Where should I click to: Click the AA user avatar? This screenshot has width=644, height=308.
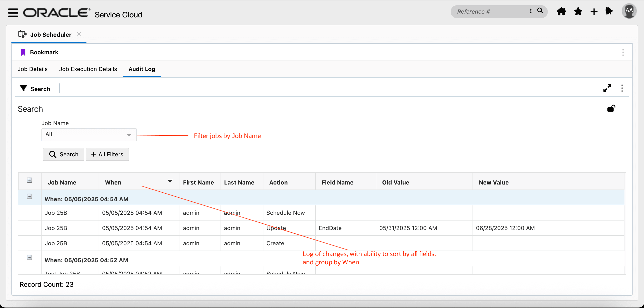pos(629,11)
